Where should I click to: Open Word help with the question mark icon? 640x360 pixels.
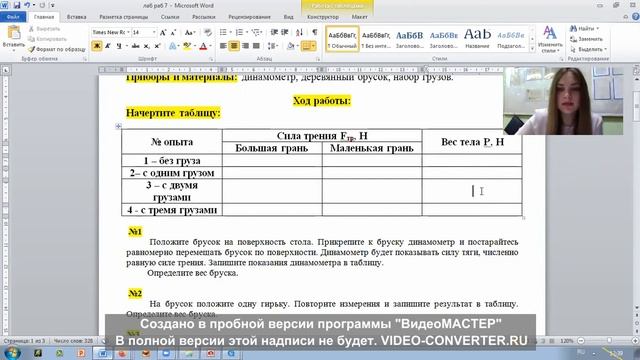click(x=636, y=17)
